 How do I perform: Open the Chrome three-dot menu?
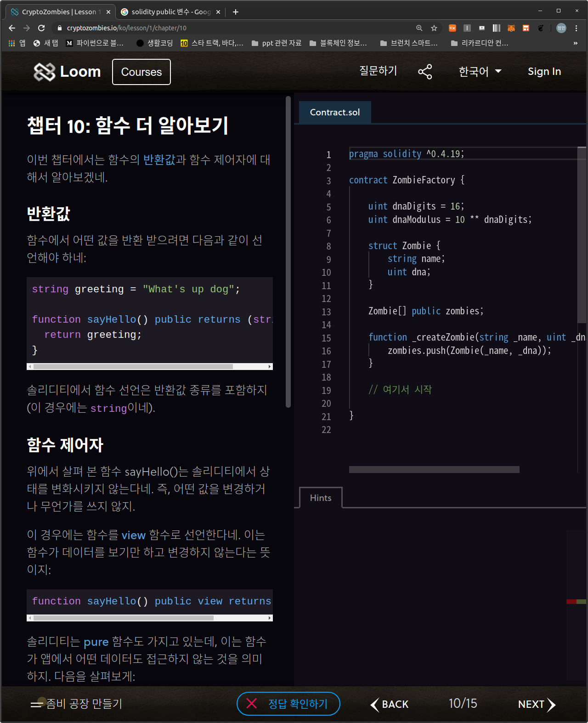pos(576,28)
